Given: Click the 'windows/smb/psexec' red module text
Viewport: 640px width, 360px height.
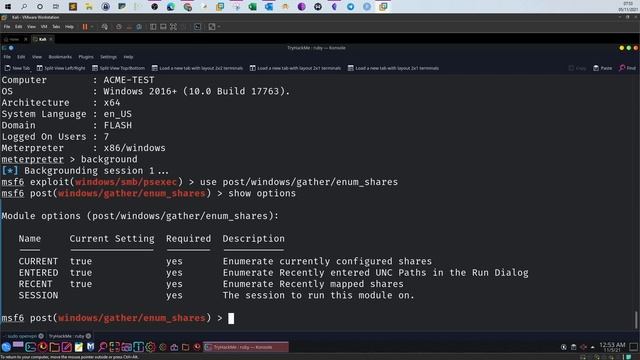Looking at the screenshot, I should pos(126,182).
